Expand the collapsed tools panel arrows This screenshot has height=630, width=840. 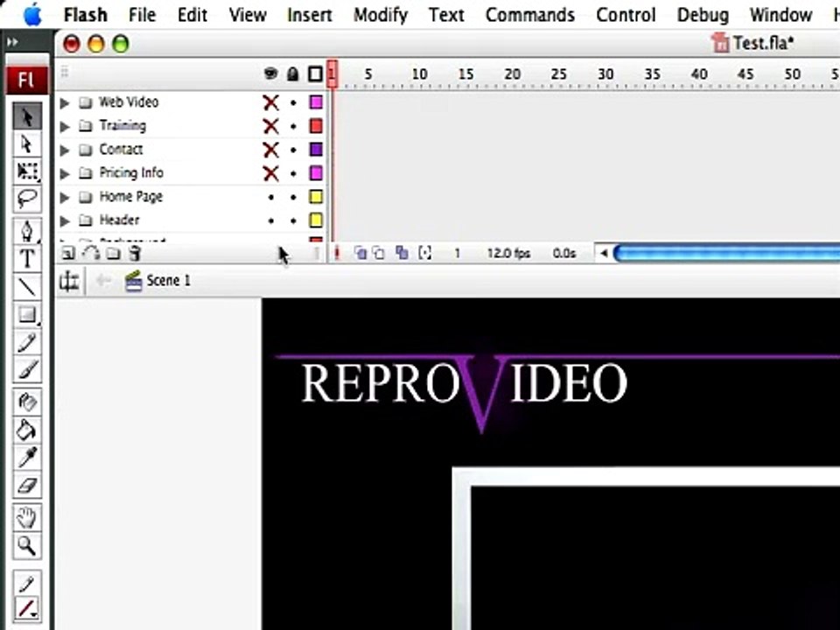[x=12, y=42]
